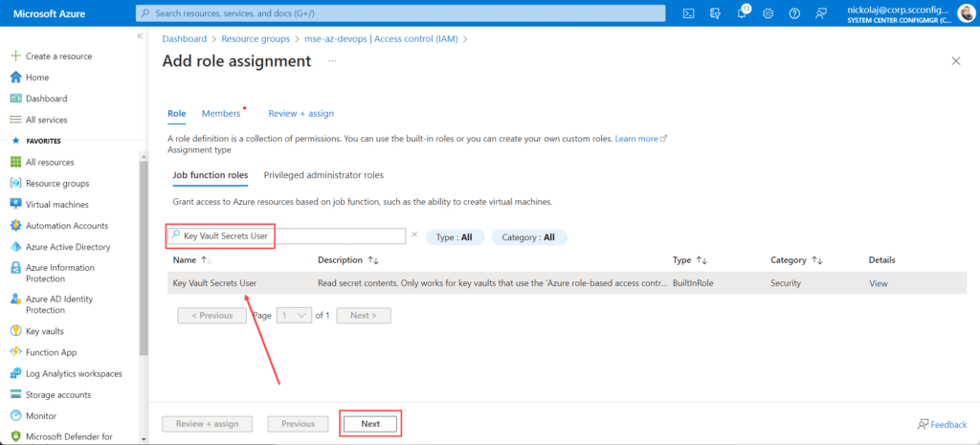The image size is (980, 445).
Task: View details of Key Vault Secrets User
Action: (879, 283)
